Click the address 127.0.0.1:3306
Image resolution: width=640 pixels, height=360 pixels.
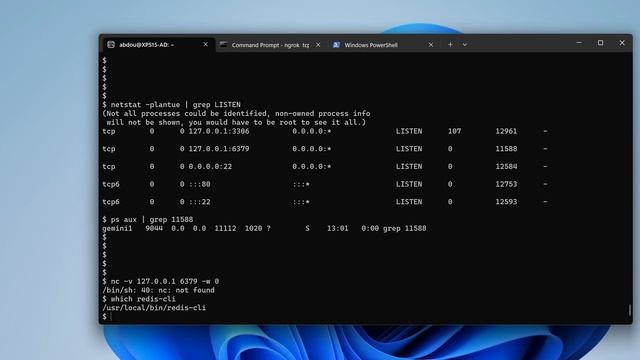tap(219, 131)
